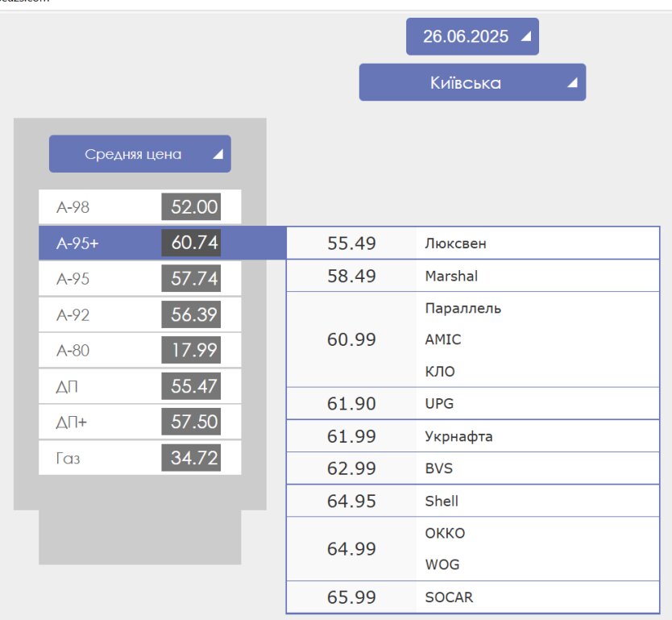This screenshot has height=620, width=672.
Task: Click the OKKO station name
Action: (445, 533)
